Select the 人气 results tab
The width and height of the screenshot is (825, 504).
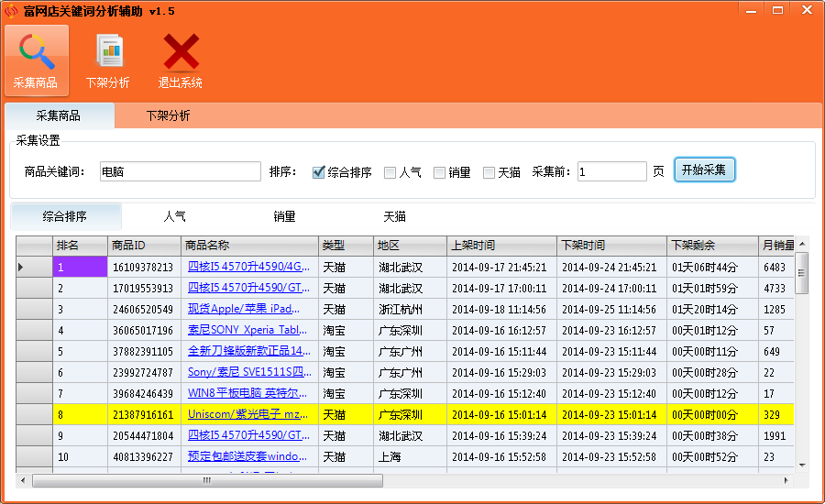(x=174, y=217)
